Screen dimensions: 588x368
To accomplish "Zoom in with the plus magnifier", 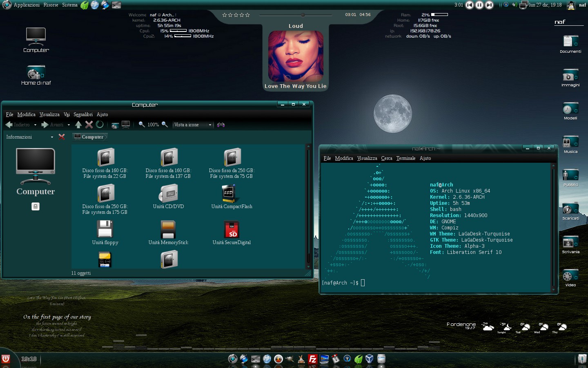I will coord(165,124).
